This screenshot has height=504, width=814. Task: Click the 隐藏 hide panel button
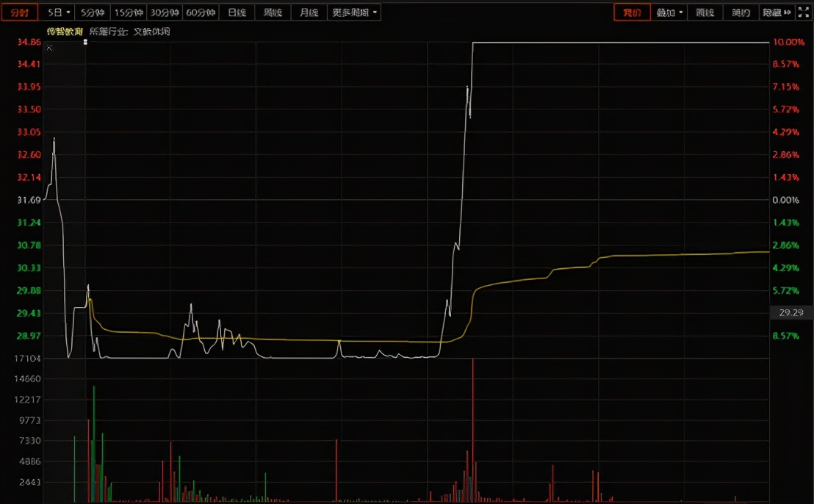point(777,12)
